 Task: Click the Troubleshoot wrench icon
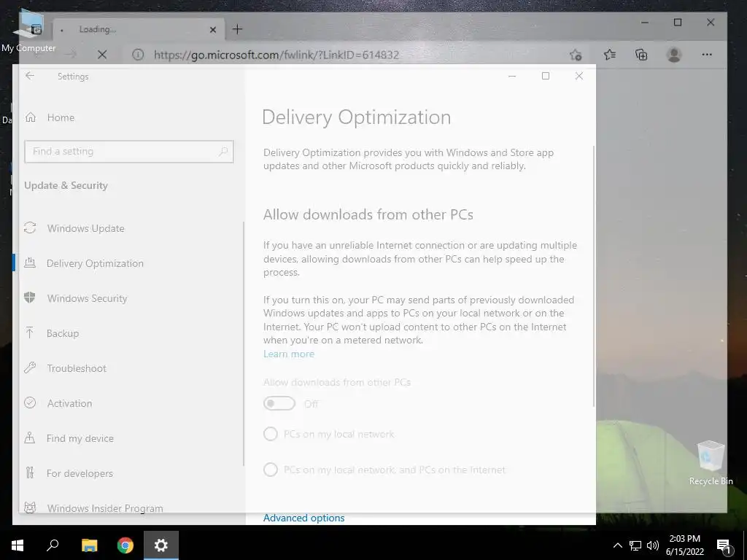coord(30,367)
